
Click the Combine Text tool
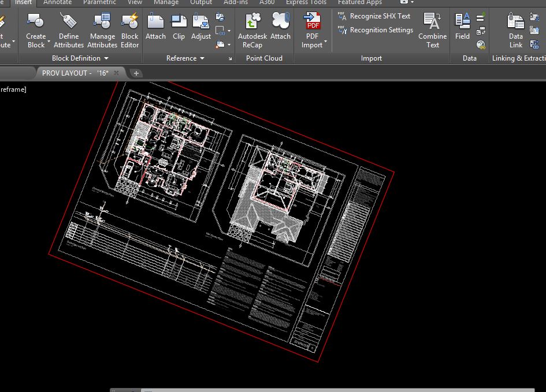pyautogui.click(x=432, y=22)
